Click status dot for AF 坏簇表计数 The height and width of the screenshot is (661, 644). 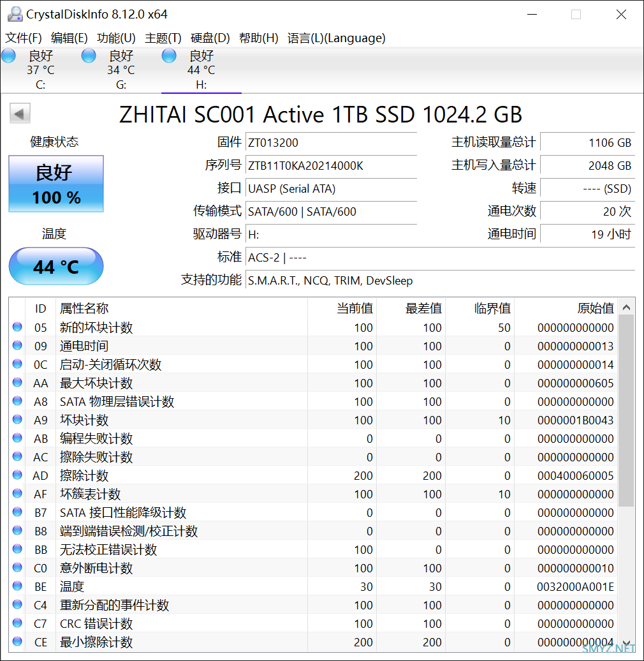pyautogui.click(x=17, y=493)
